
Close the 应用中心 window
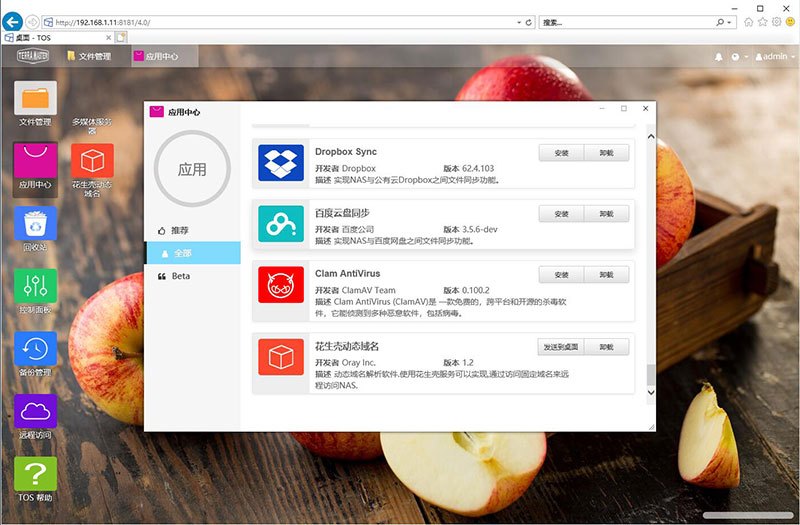(645, 108)
